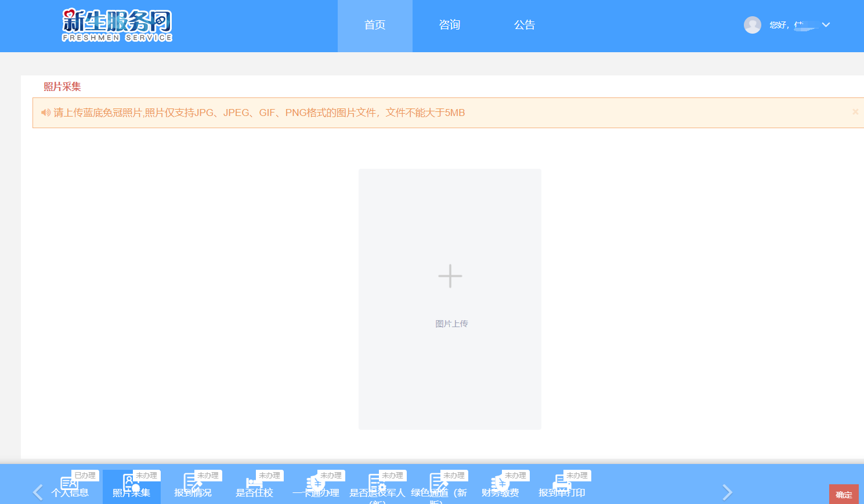864x504 pixels.
Task: Click the 新生服务网 Freshmen Service logo
Action: point(117,26)
